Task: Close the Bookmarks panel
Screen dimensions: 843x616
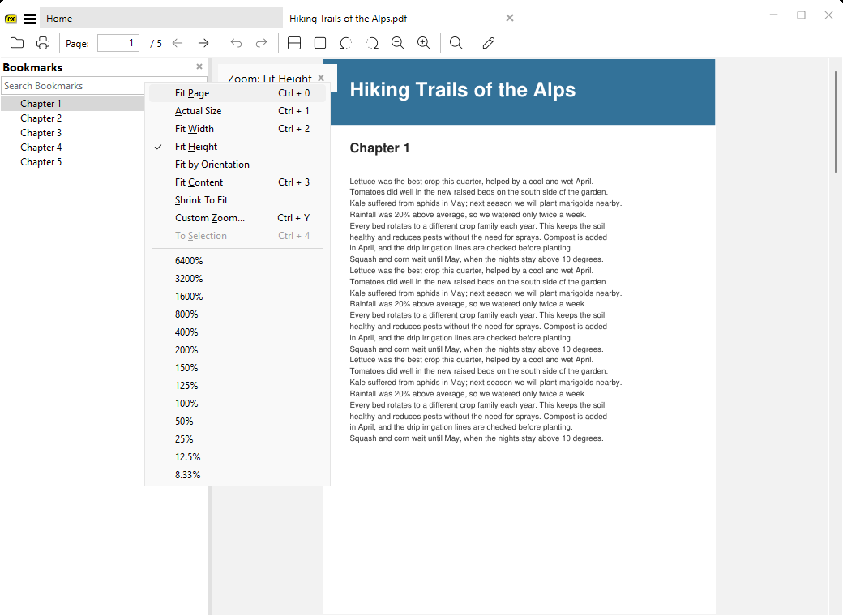Action: pyautogui.click(x=199, y=66)
